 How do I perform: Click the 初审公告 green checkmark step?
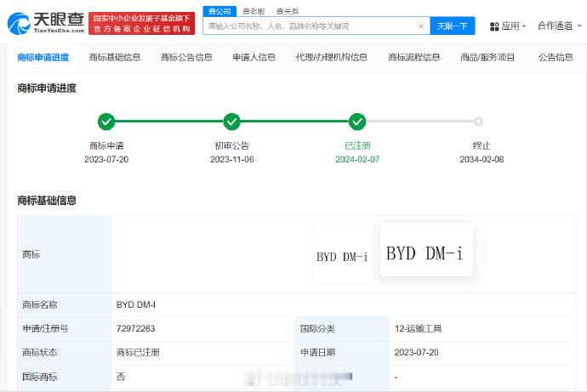(231, 122)
